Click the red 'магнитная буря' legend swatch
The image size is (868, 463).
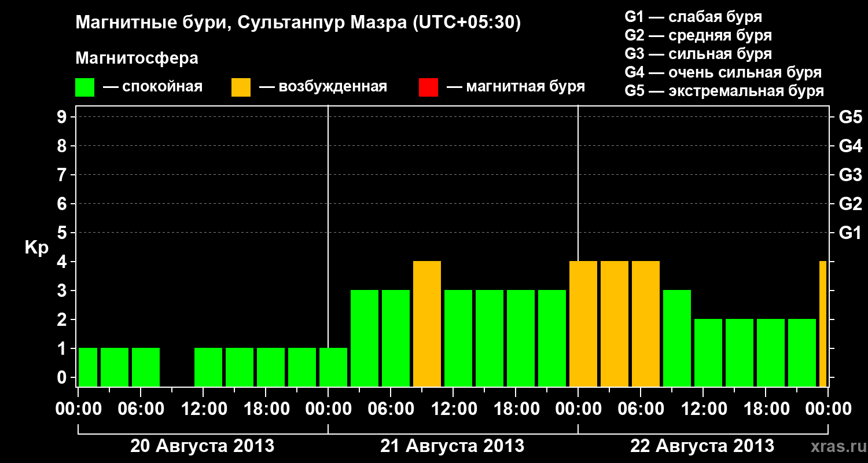click(x=428, y=87)
